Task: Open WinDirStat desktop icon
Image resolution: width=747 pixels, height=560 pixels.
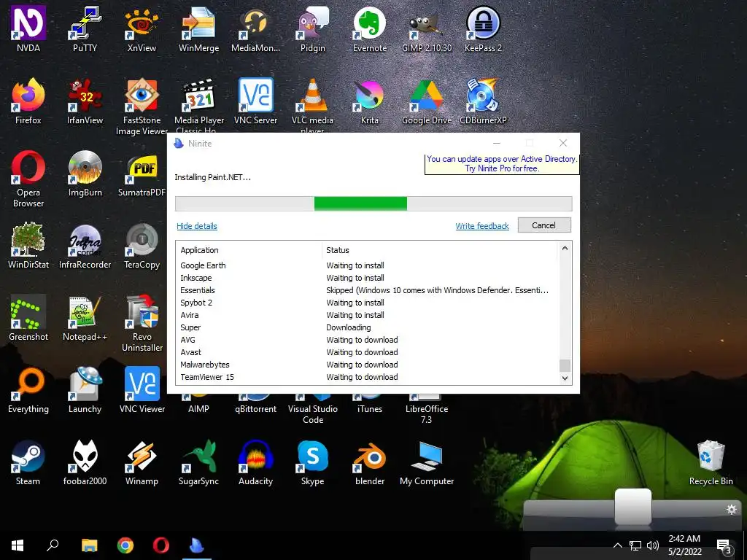Action: point(28,245)
